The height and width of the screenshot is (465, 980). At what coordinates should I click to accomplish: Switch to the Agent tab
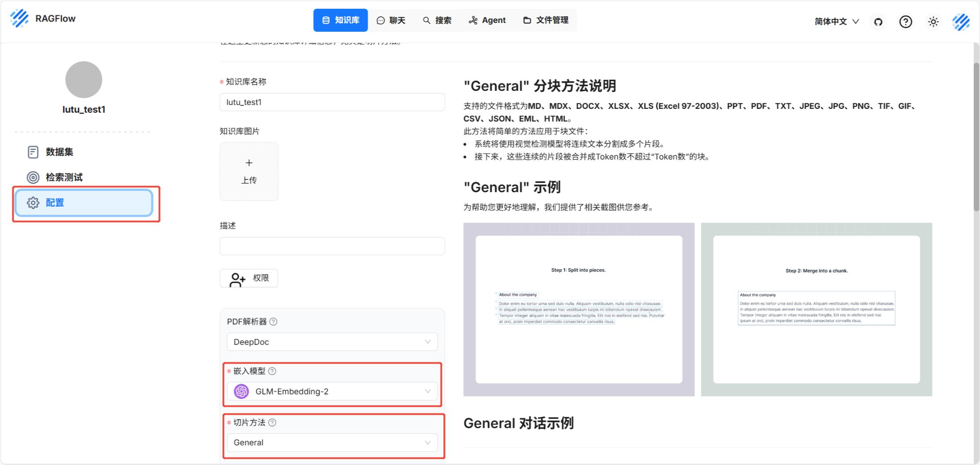pos(487,20)
